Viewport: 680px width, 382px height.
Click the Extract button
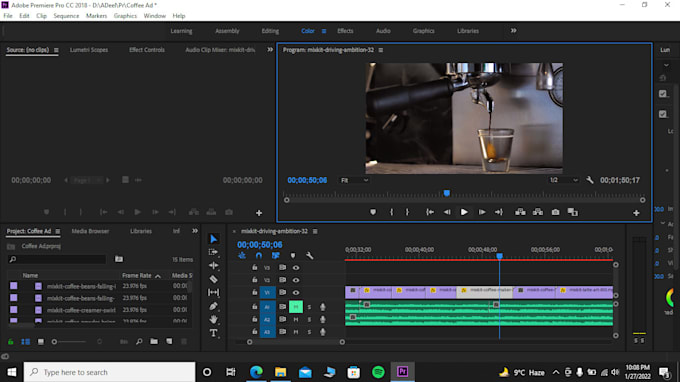tap(538, 212)
